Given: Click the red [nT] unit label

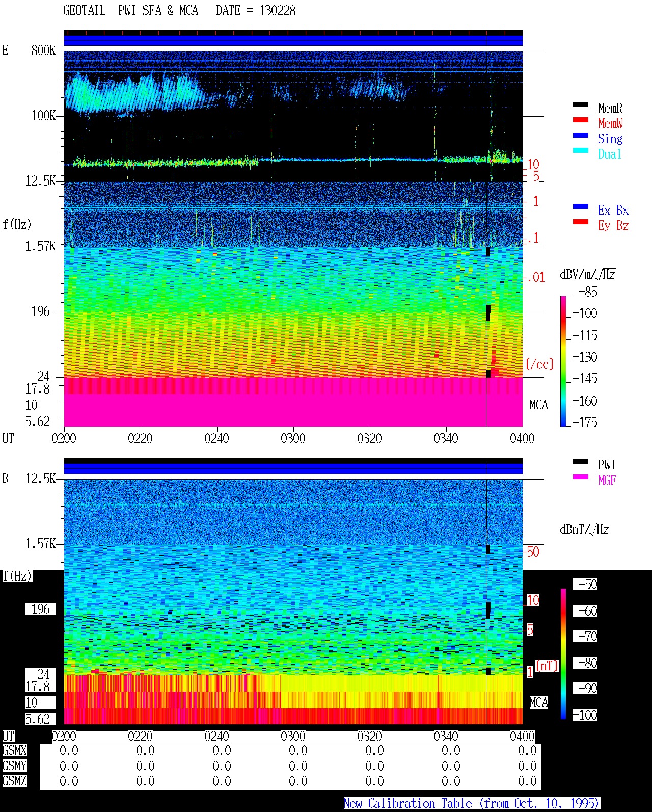Looking at the screenshot, I should point(547,666).
